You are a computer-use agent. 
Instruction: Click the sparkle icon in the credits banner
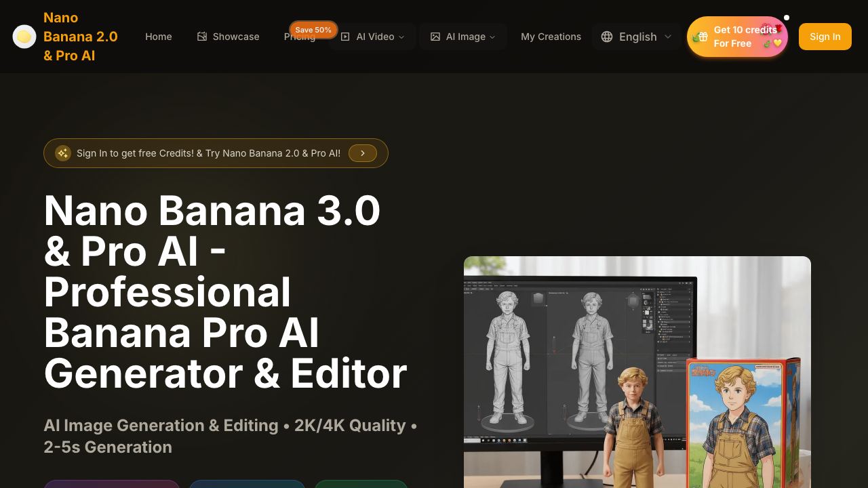tap(63, 153)
